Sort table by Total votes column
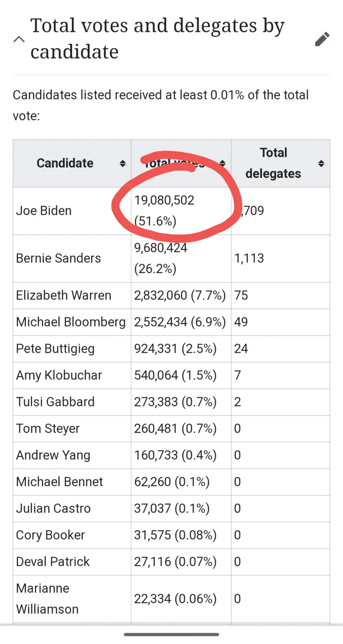 [x=222, y=163]
